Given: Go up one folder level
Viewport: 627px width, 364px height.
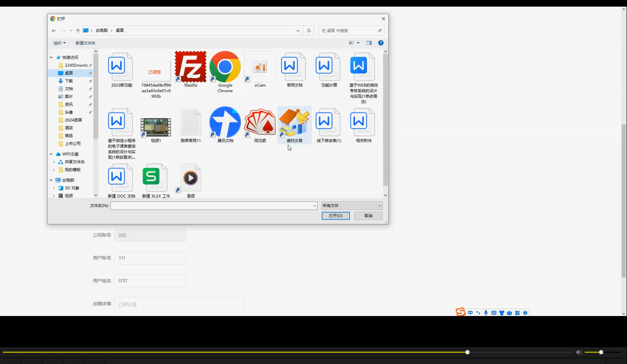Looking at the screenshot, I should [x=78, y=31].
